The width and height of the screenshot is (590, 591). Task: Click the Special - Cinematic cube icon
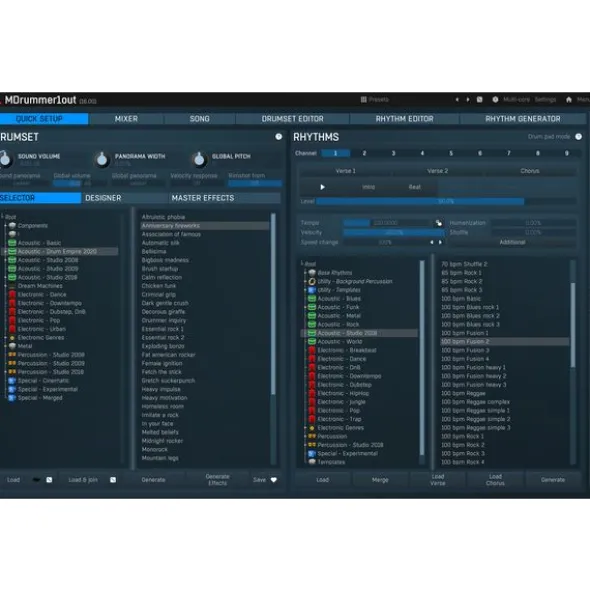click(12, 381)
